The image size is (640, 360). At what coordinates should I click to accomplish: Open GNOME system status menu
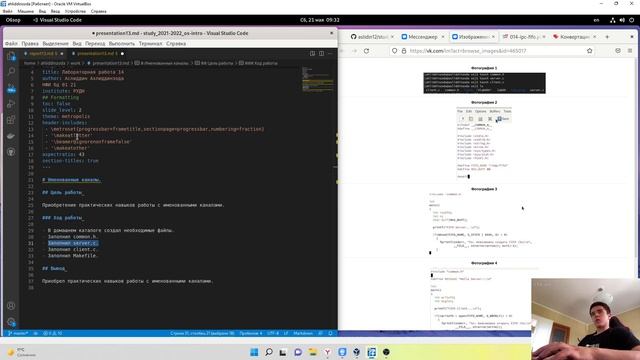click(x=622, y=20)
